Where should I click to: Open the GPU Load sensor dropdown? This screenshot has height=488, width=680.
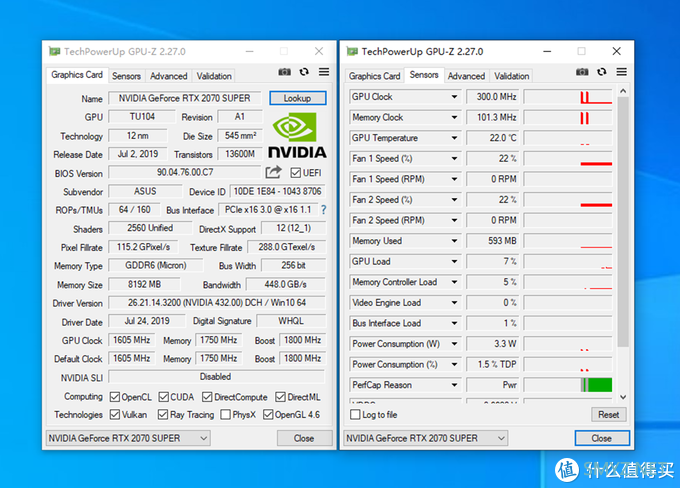pos(454,262)
